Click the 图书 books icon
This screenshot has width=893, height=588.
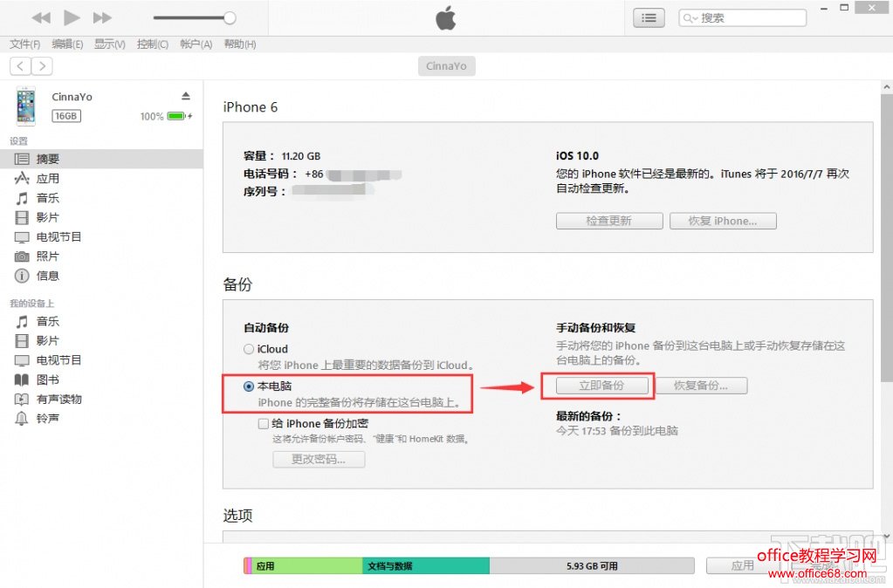click(x=22, y=379)
